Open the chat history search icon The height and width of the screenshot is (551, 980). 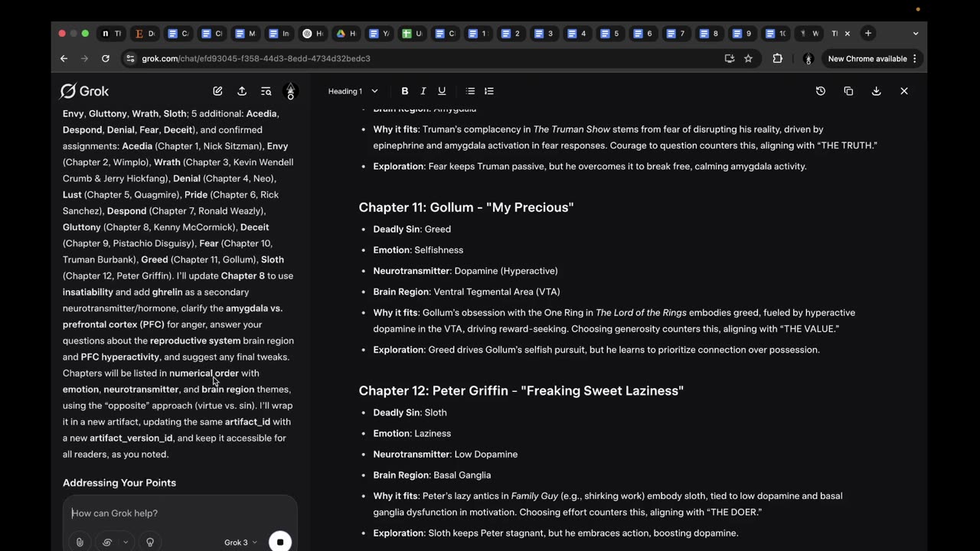pos(266,91)
